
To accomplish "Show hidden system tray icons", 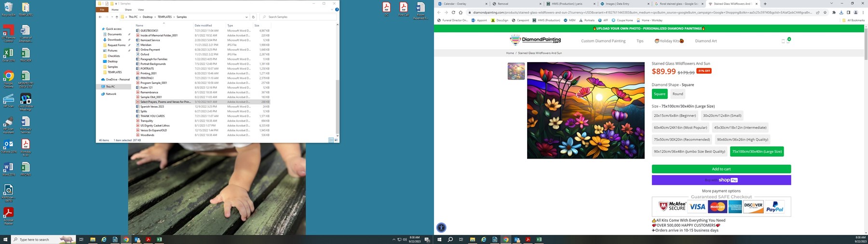I will click(393, 240).
